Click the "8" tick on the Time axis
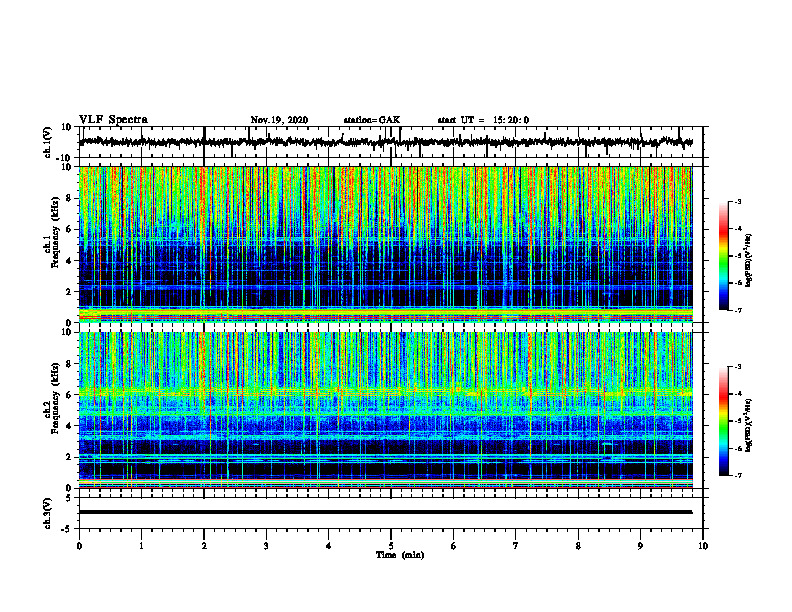 click(578, 546)
